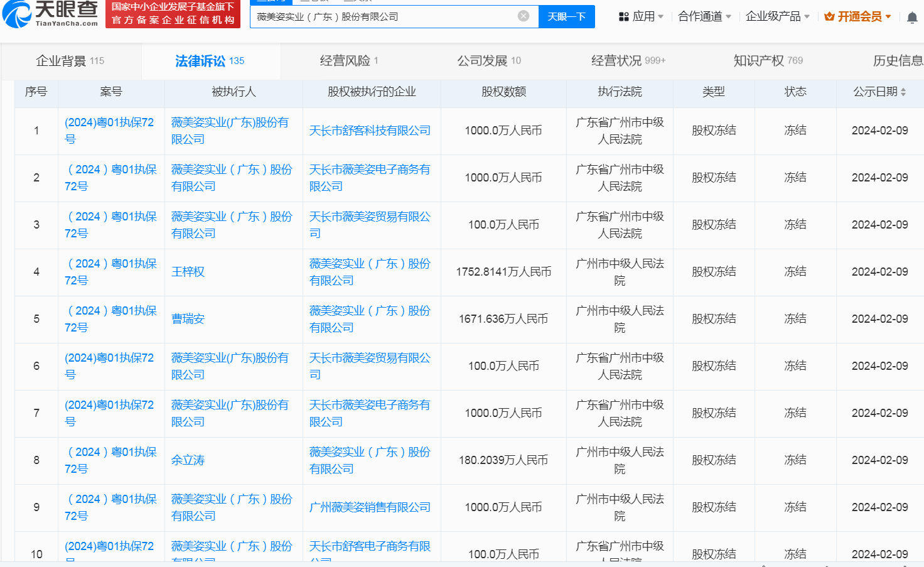Click the 应用 grid icon

click(624, 17)
